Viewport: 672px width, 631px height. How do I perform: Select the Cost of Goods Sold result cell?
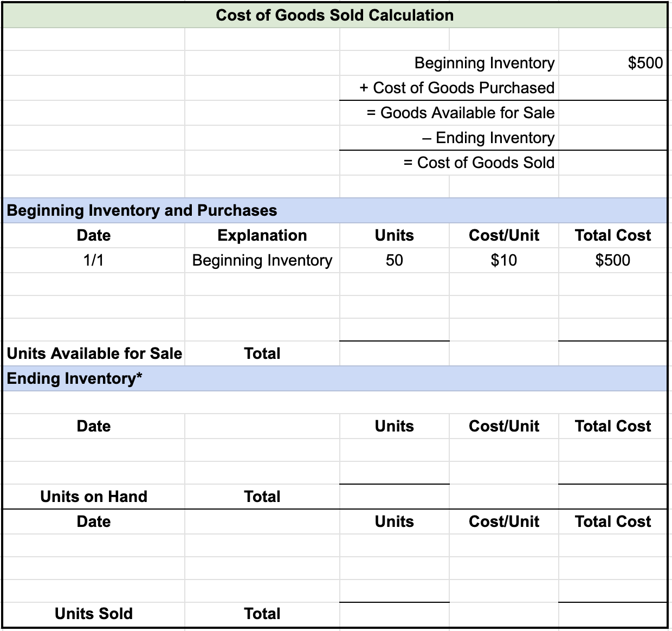(x=612, y=163)
